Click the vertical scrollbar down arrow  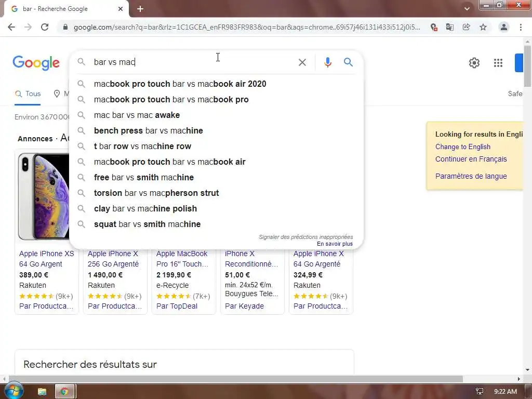(527, 370)
